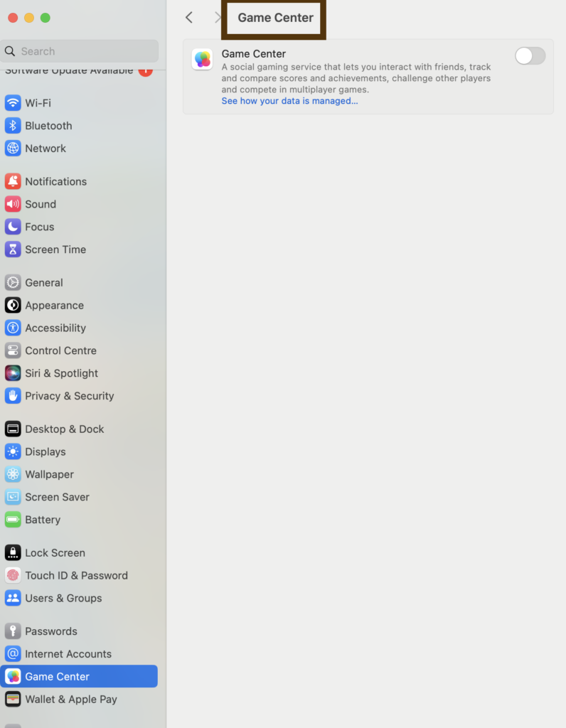This screenshot has width=566, height=728.
Task: Choose the Displays label
Action: [x=46, y=451]
